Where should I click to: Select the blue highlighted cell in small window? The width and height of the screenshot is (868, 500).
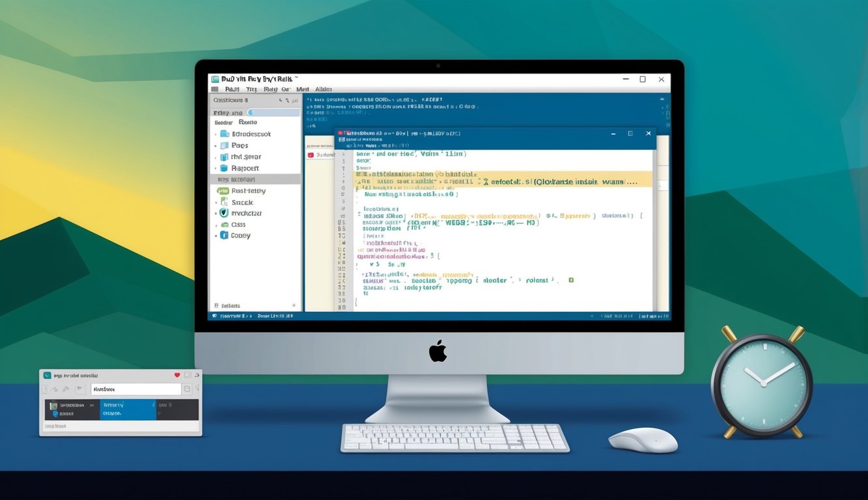(128, 410)
